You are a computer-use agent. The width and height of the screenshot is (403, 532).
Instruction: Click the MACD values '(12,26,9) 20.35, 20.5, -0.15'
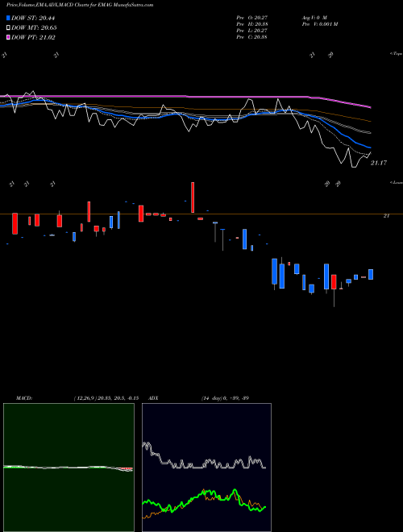pos(106,398)
